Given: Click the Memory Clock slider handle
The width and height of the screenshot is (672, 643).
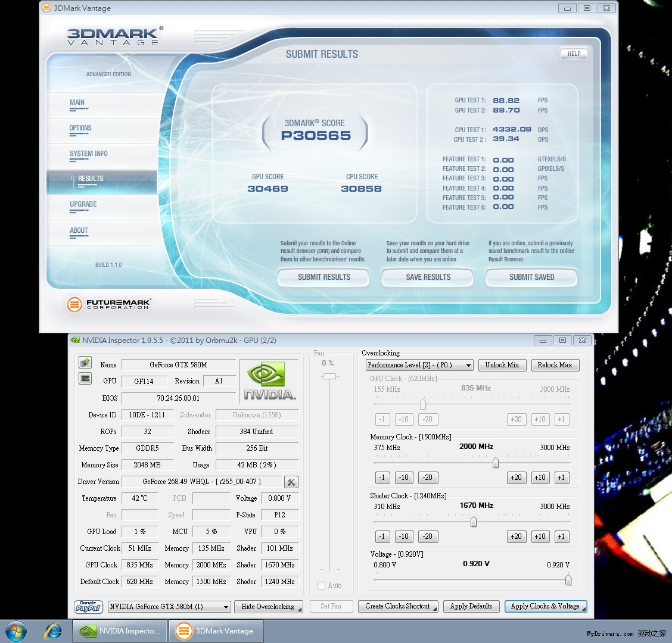Looking at the screenshot, I should coord(495,463).
